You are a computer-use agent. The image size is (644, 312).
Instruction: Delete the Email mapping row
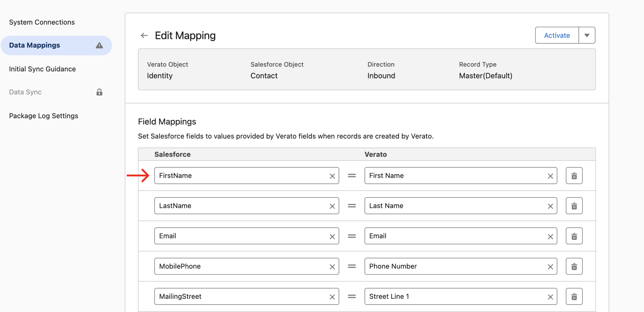coord(574,236)
